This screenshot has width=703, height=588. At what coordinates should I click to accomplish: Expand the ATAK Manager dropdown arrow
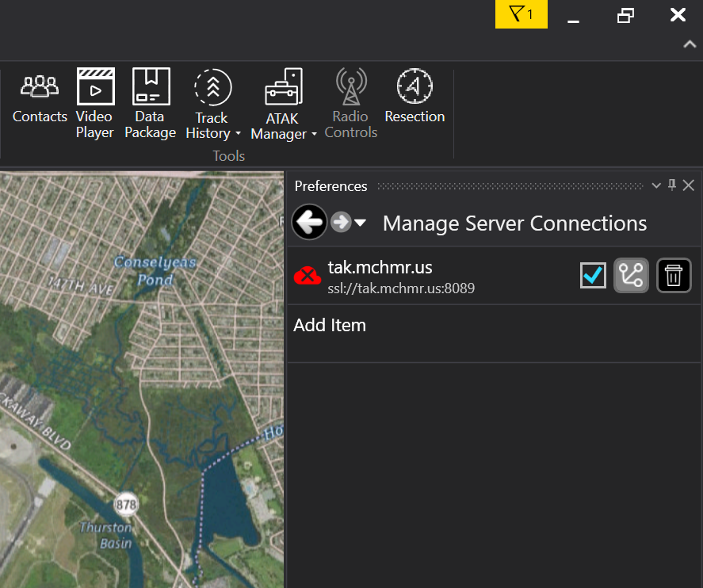pos(315,134)
